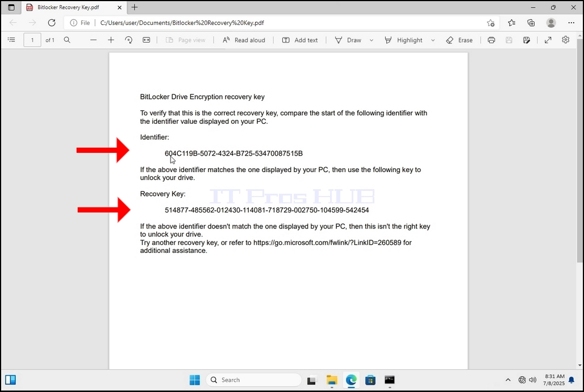Open Find in the PDF toolbar
This screenshot has width=584, height=392.
pyautogui.click(x=67, y=40)
